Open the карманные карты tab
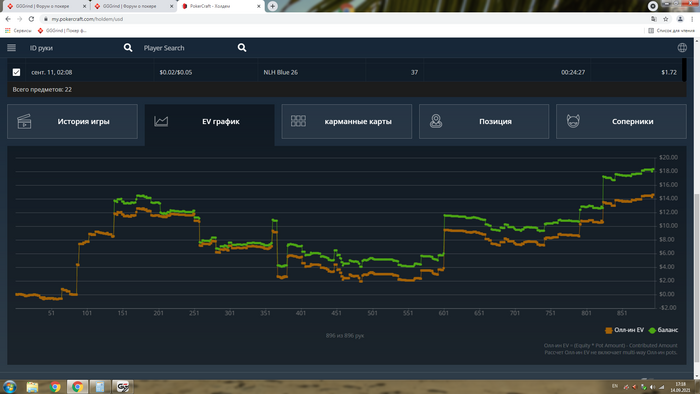This screenshot has width=700, height=394. pos(347,121)
